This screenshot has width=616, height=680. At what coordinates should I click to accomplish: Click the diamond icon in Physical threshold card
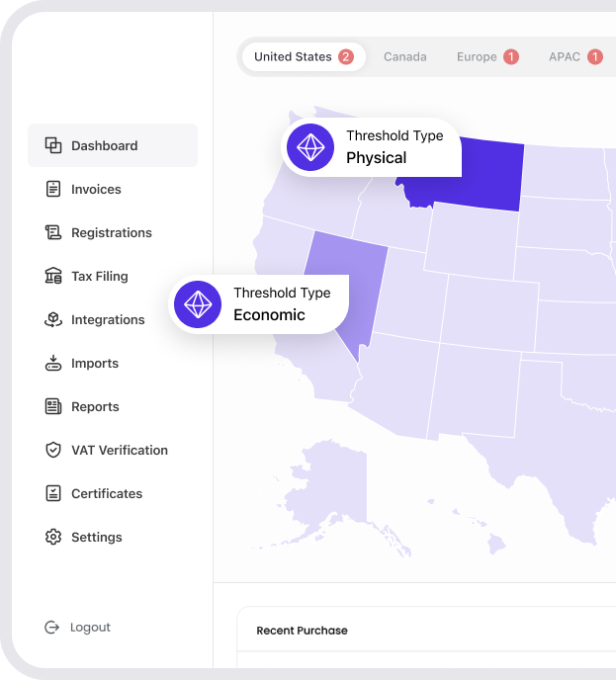click(x=310, y=147)
